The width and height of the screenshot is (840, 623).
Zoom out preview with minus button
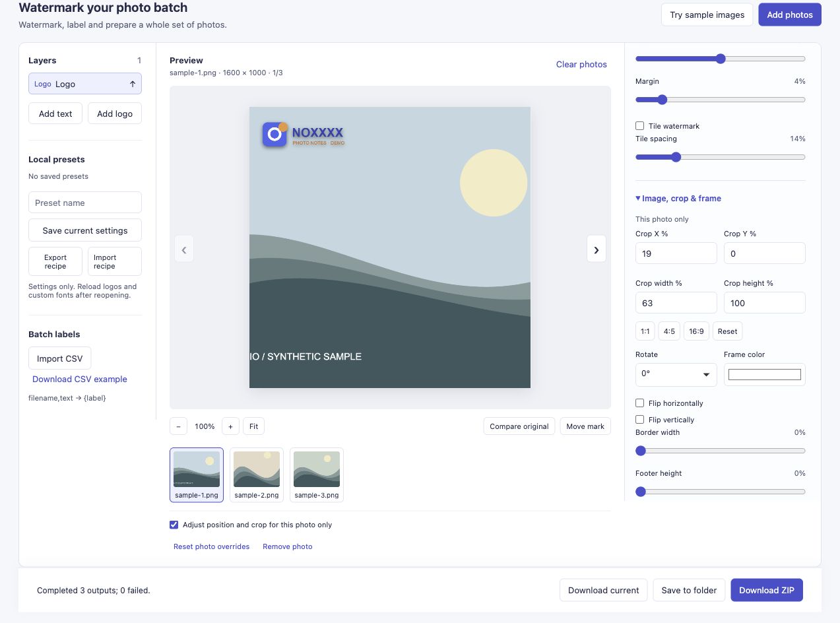point(178,426)
